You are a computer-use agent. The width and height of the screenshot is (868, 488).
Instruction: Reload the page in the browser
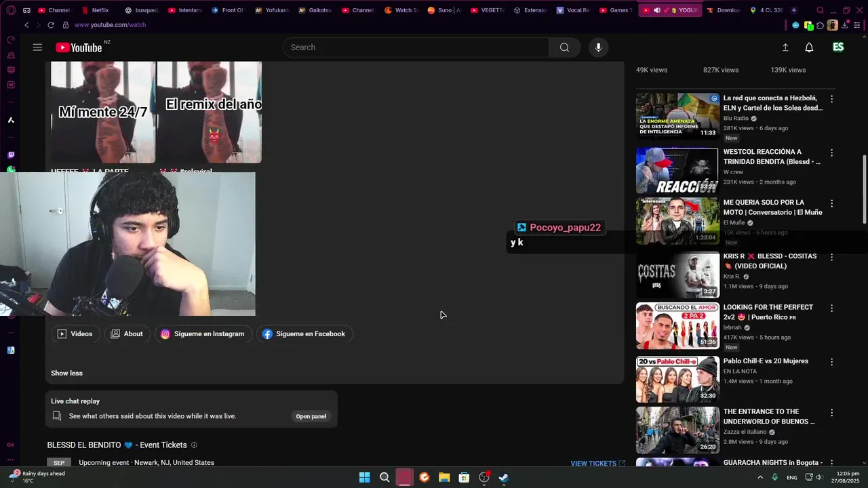pos(51,25)
